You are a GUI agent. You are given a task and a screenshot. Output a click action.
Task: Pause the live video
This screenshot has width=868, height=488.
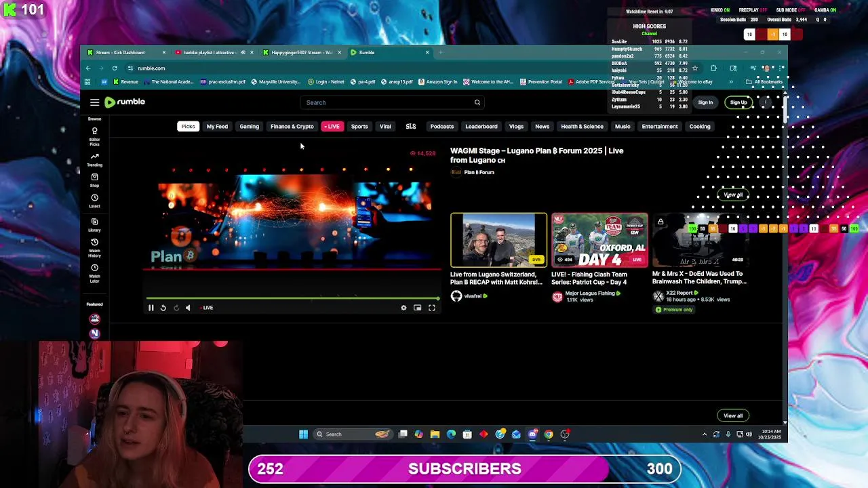(151, 308)
